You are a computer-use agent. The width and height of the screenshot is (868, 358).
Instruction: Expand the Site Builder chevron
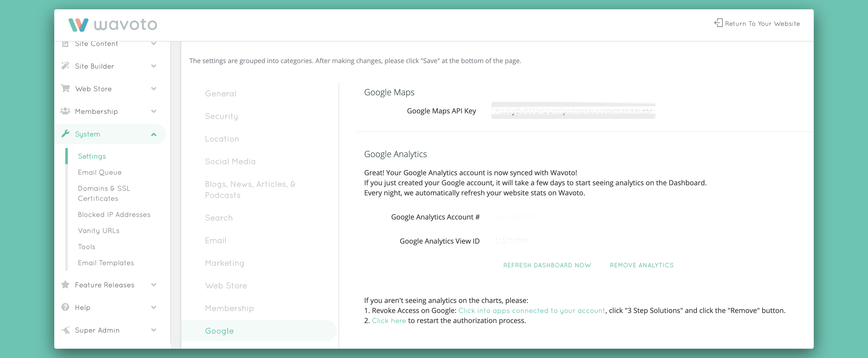pos(154,66)
